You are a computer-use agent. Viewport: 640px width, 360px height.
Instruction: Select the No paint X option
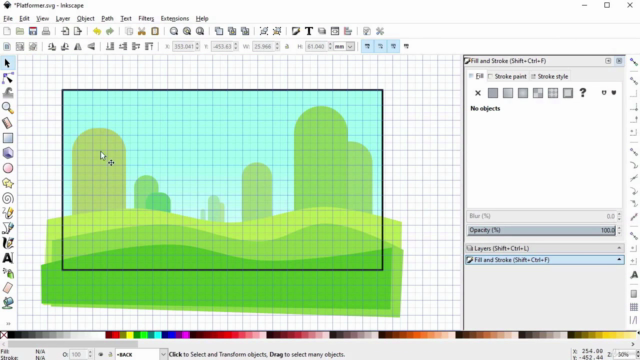click(x=478, y=93)
